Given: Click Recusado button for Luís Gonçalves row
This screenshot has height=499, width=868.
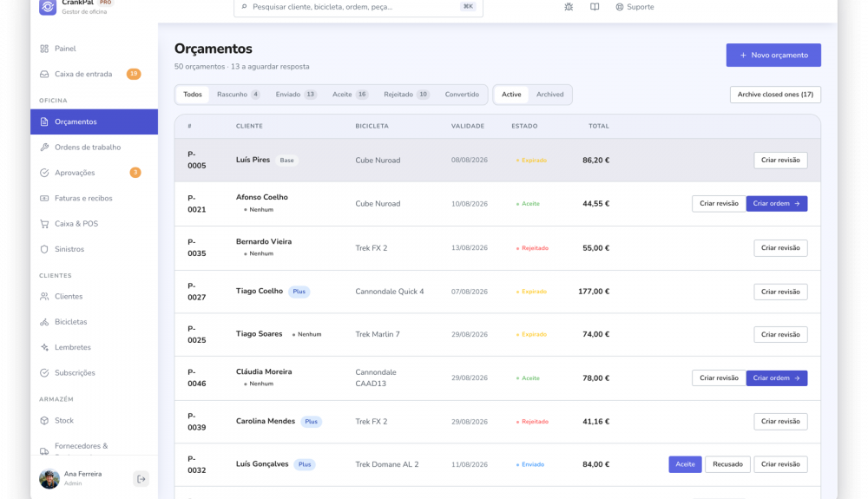Looking at the screenshot, I should click(x=727, y=464).
